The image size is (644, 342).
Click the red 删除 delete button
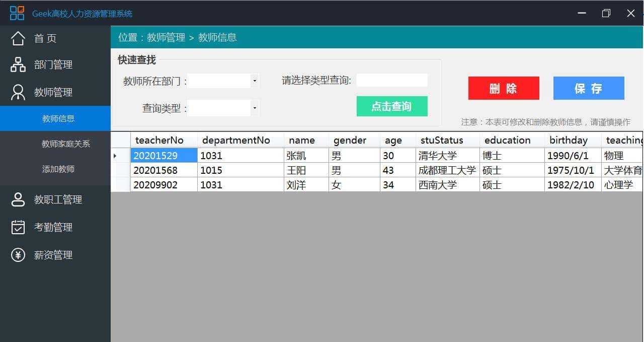coord(503,88)
